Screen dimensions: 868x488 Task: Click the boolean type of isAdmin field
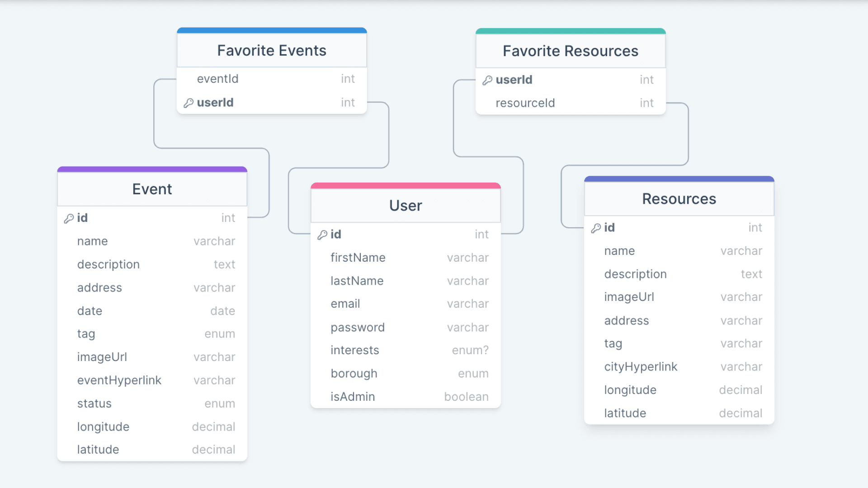pos(466,397)
